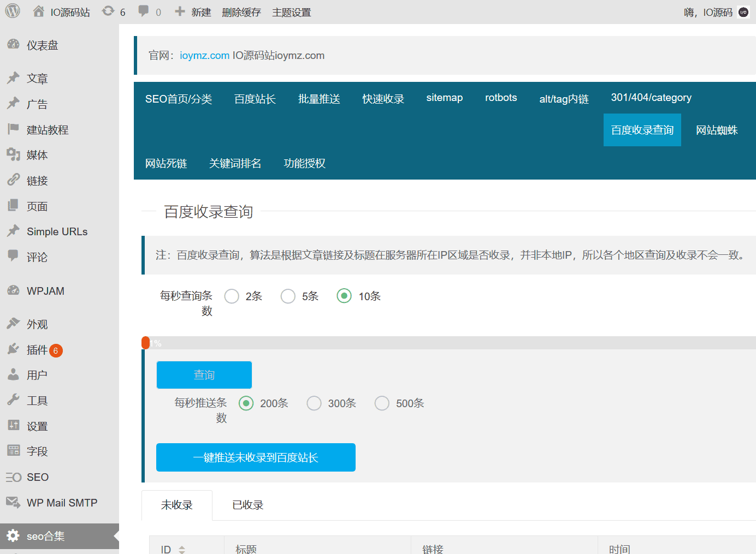Select the 2条 per-second query option

tap(231, 296)
